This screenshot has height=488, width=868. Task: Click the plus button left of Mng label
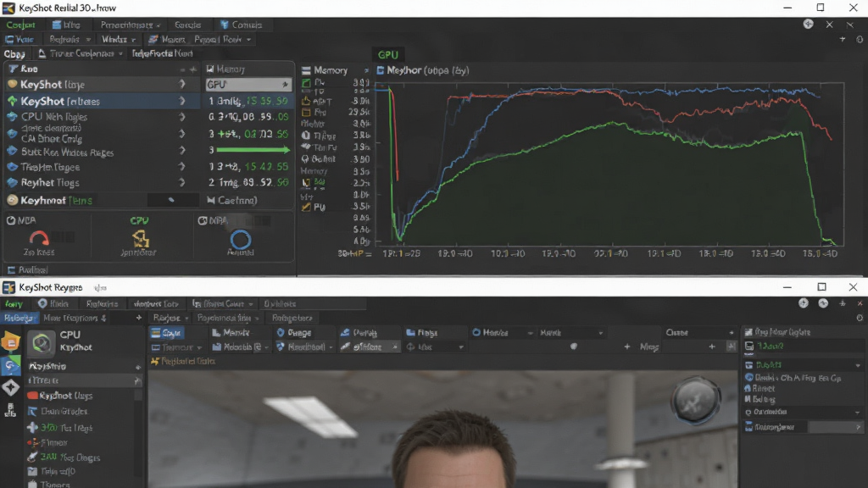point(626,347)
